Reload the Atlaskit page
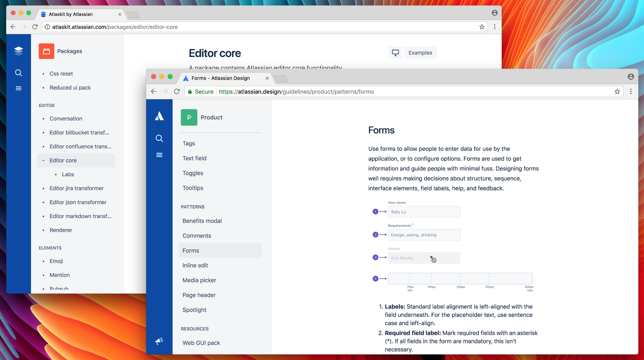Screen dimensions: 644x360 pyautogui.click(x=35, y=27)
